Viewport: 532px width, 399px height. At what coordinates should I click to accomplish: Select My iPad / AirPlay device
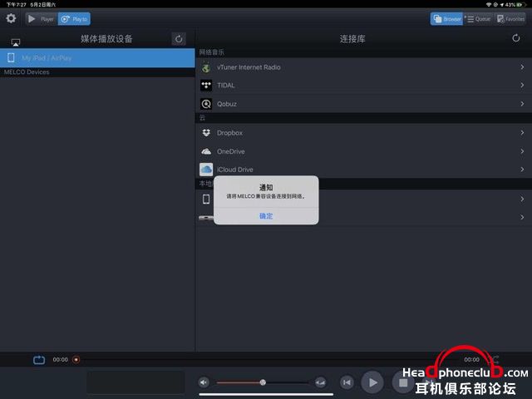pos(97,58)
